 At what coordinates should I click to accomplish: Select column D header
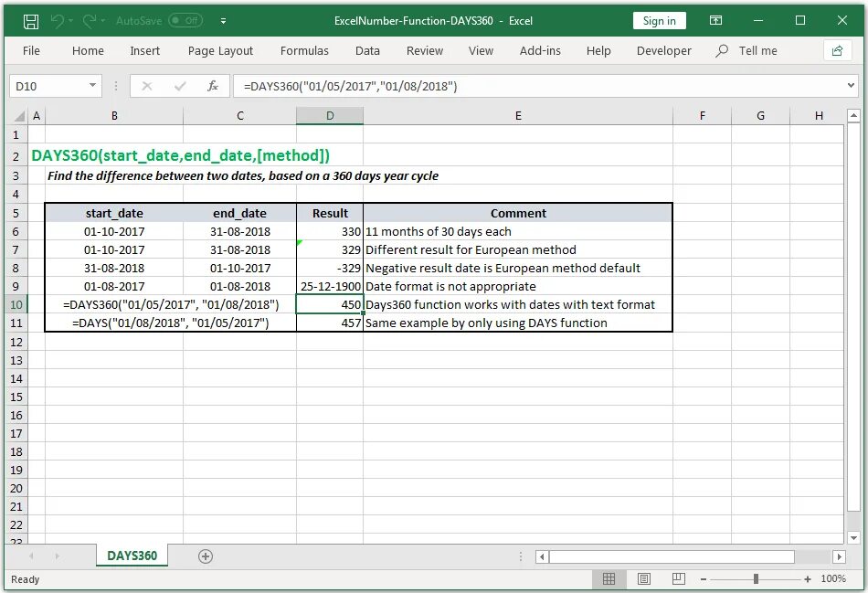330,116
